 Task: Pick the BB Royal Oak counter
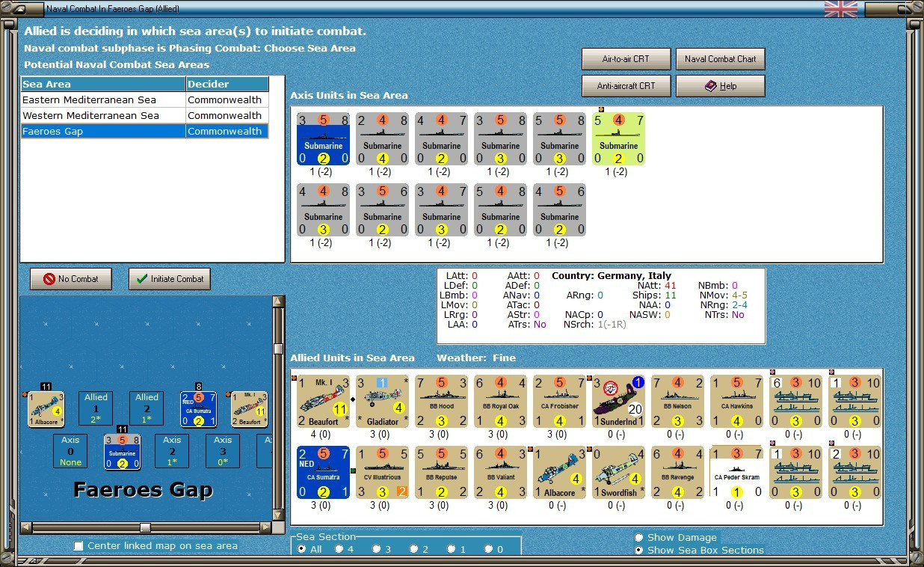500,401
